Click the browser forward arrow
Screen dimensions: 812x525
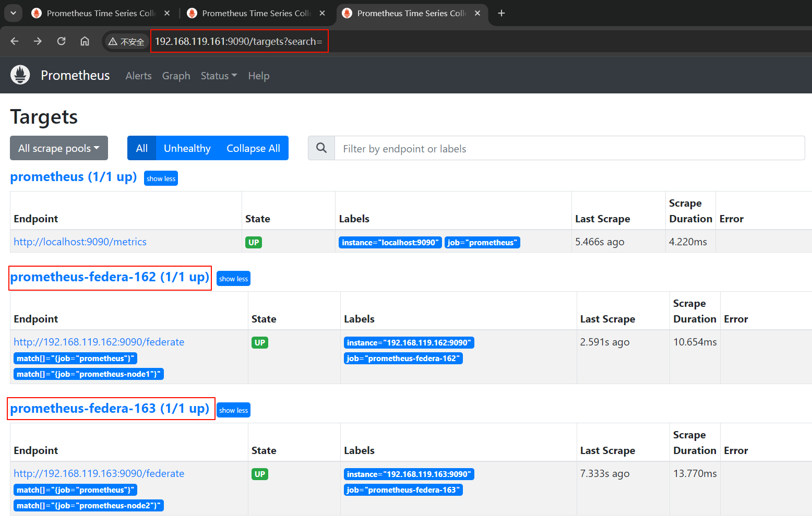pyautogui.click(x=38, y=41)
